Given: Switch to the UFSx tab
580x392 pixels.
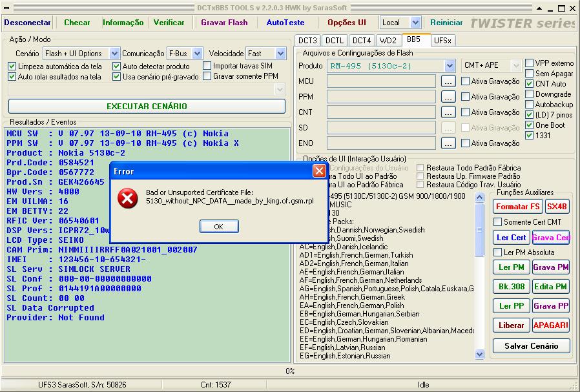Looking at the screenshot, I should [x=443, y=40].
